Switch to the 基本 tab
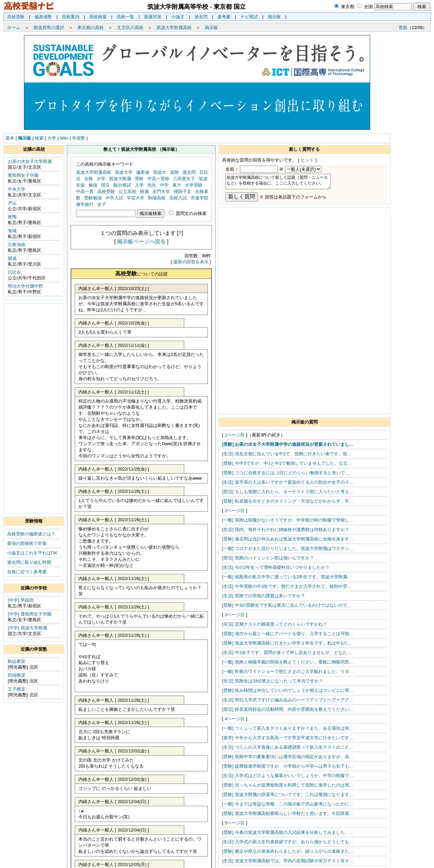The width and height of the screenshot is (434, 868). 9,138
